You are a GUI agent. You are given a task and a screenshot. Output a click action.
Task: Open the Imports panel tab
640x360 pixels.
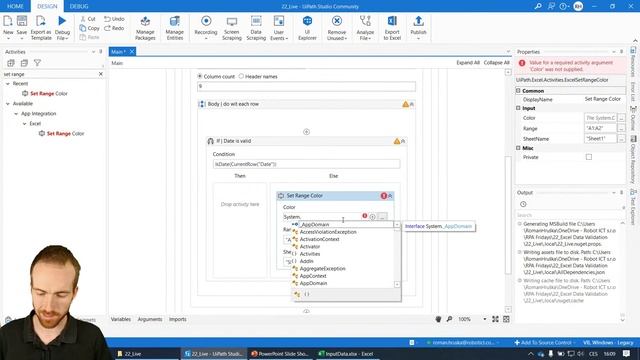click(x=178, y=319)
